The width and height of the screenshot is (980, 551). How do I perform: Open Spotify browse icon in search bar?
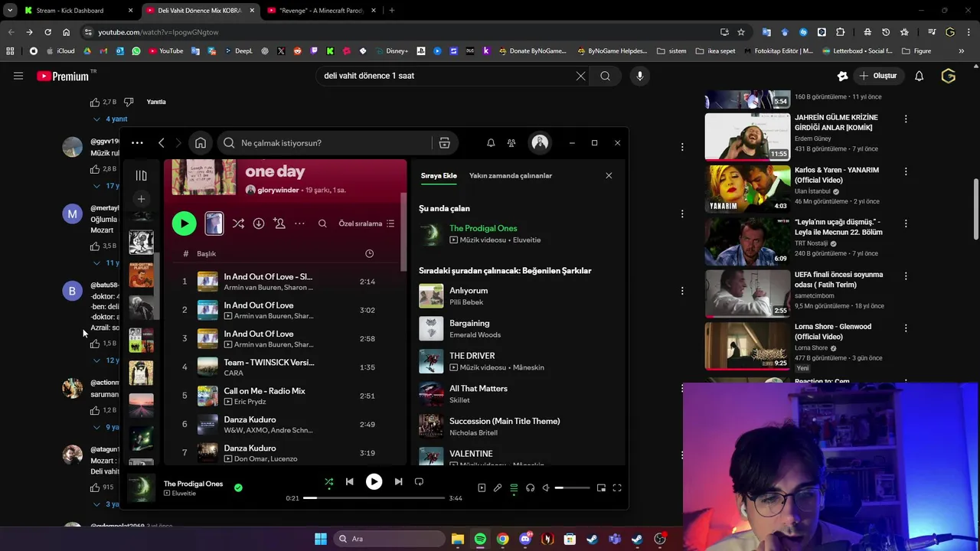pos(444,143)
